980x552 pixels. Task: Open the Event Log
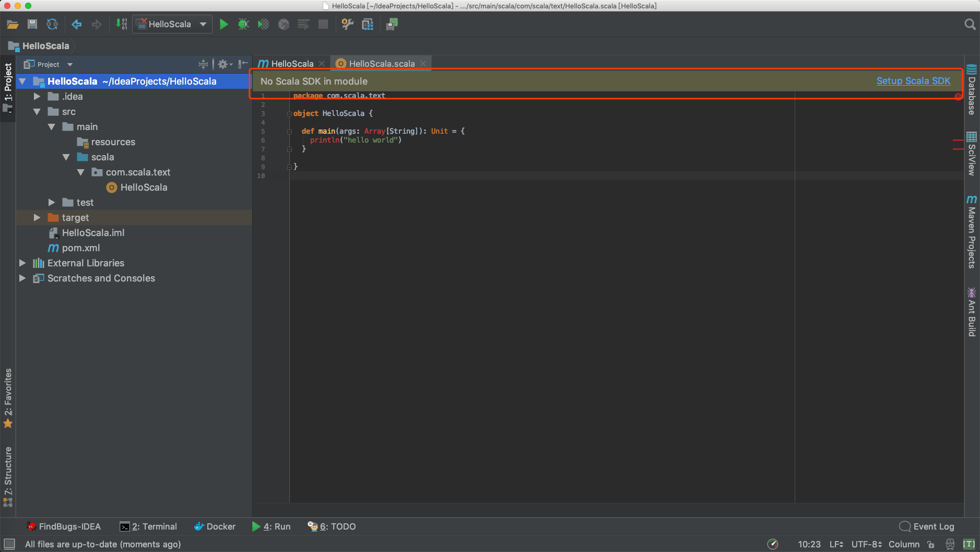[x=927, y=526]
